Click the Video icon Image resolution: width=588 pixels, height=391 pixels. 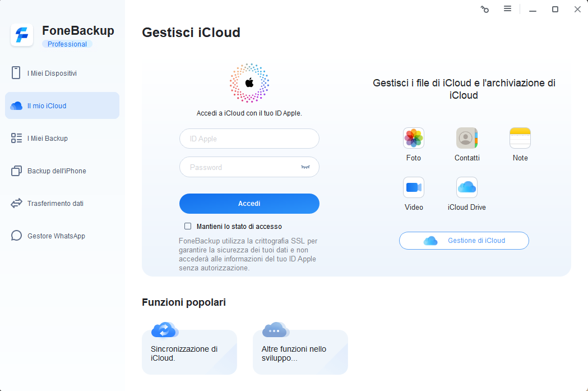(x=414, y=187)
